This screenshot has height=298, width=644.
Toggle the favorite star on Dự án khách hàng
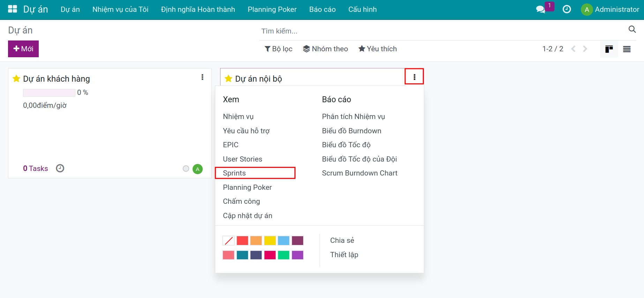tap(16, 79)
